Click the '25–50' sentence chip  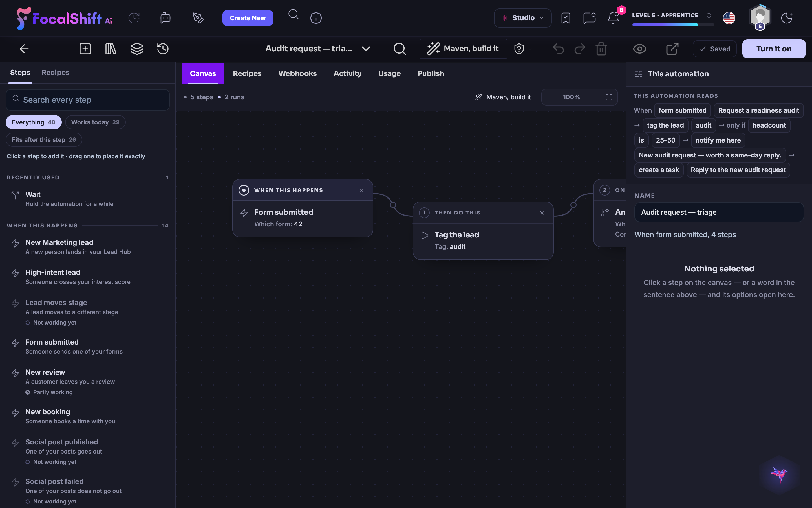pos(665,140)
